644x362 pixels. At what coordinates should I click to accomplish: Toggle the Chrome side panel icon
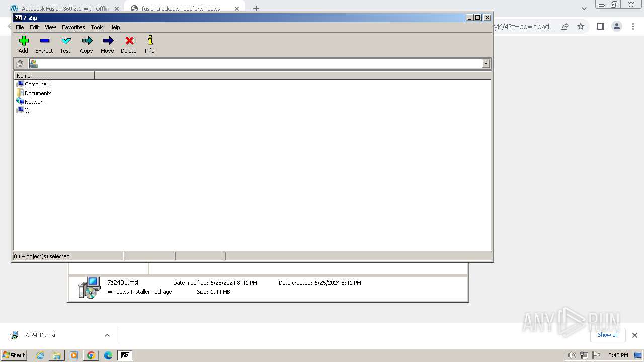(600, 26)
